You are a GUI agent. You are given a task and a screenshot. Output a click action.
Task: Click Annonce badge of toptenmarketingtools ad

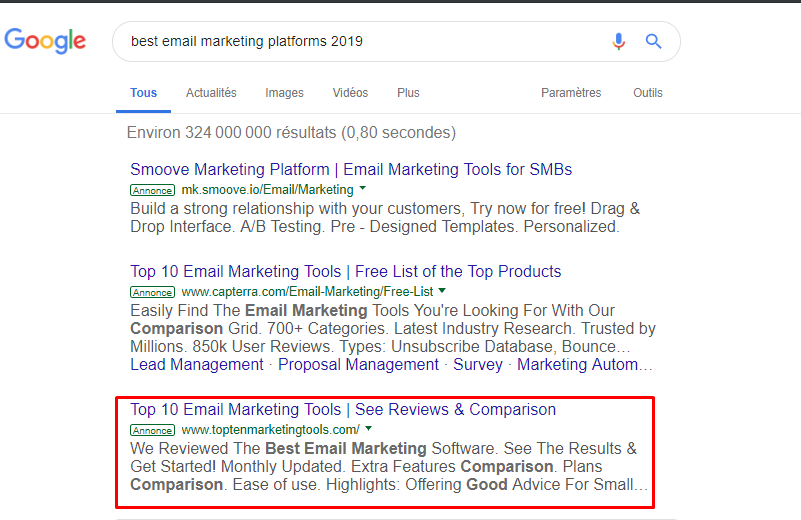pyautogui.click(x=153, y=431)
